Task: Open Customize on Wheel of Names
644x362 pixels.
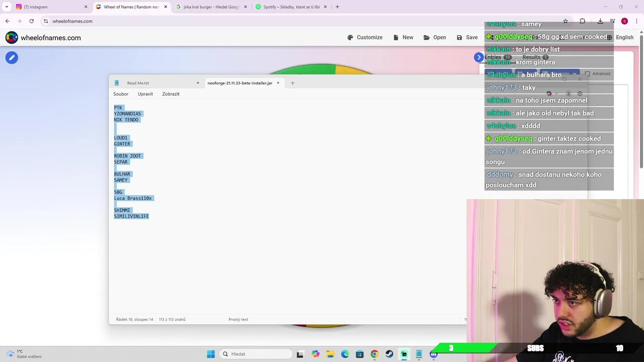Action: point(365,37)
